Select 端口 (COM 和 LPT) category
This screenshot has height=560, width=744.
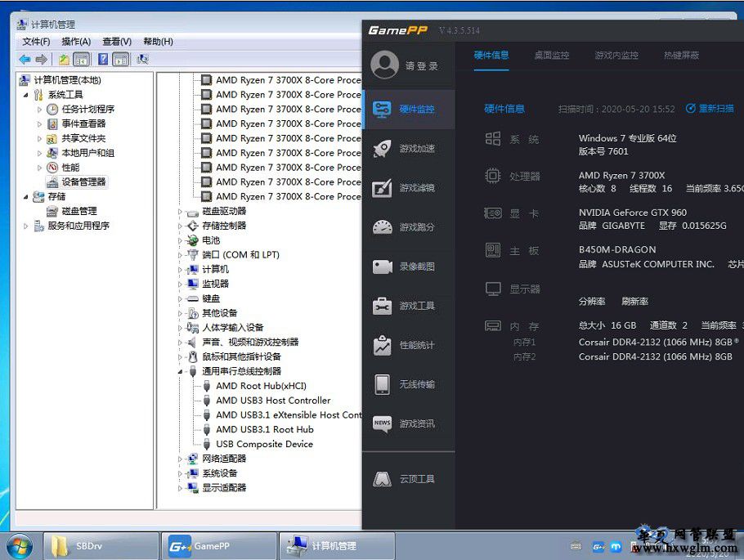(240, 255)
